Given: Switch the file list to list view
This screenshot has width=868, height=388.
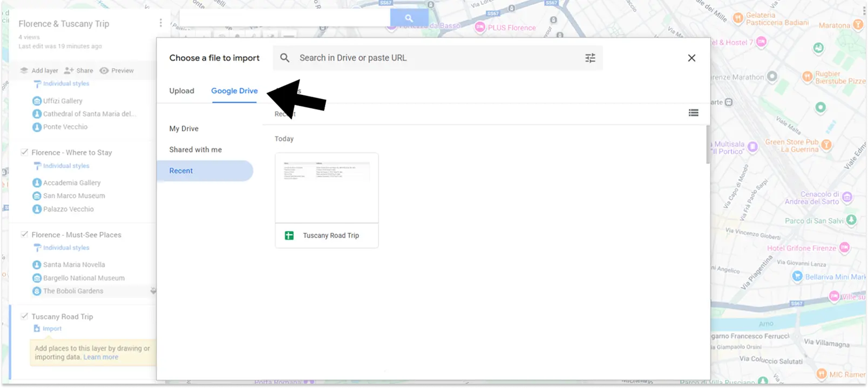Looking at the screenshot, I should [x=694, y=113].
